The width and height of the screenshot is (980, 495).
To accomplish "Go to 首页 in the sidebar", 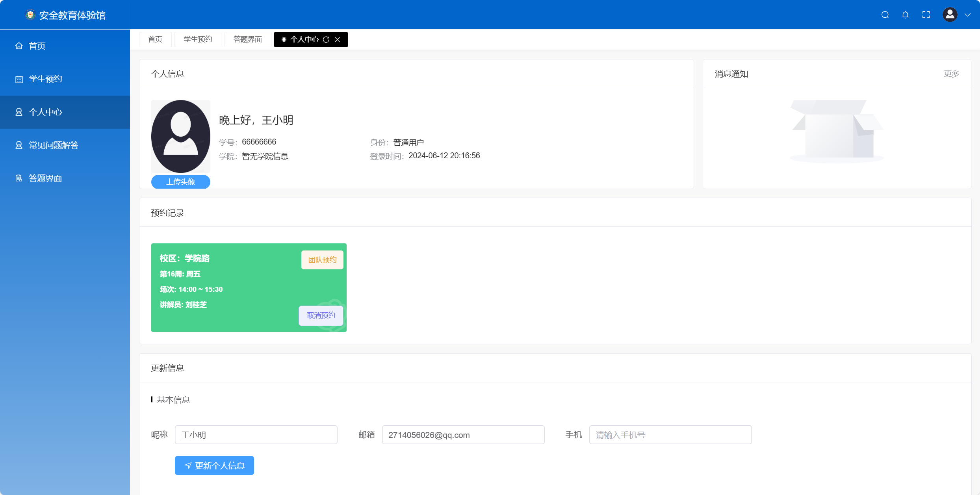I will tap(37, 46).
